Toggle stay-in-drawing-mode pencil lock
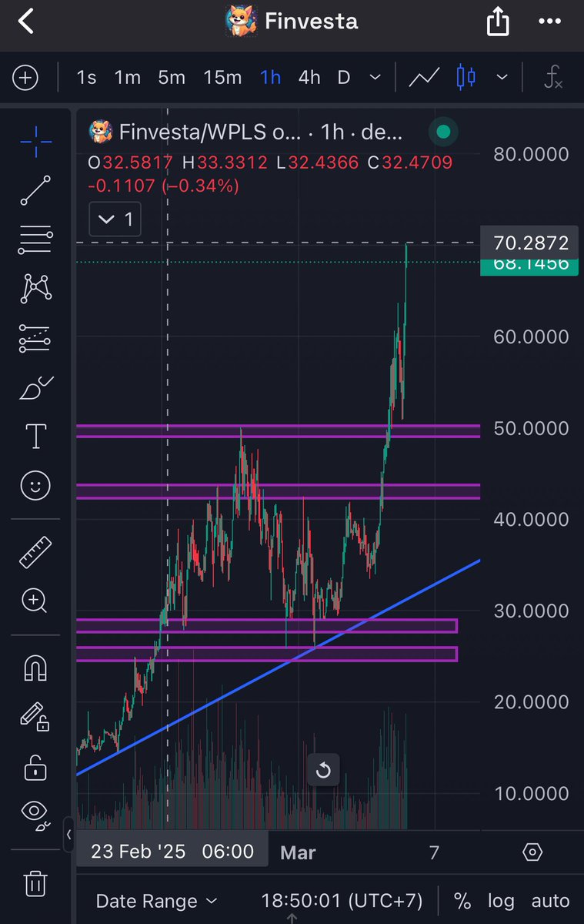Viewport: 584px width, 924px height. click(35, 717)
